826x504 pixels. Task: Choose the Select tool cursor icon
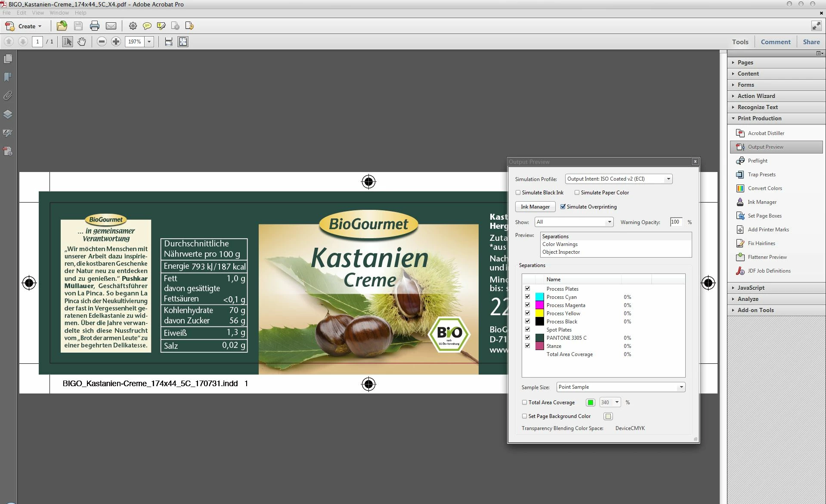pos(68,42)
